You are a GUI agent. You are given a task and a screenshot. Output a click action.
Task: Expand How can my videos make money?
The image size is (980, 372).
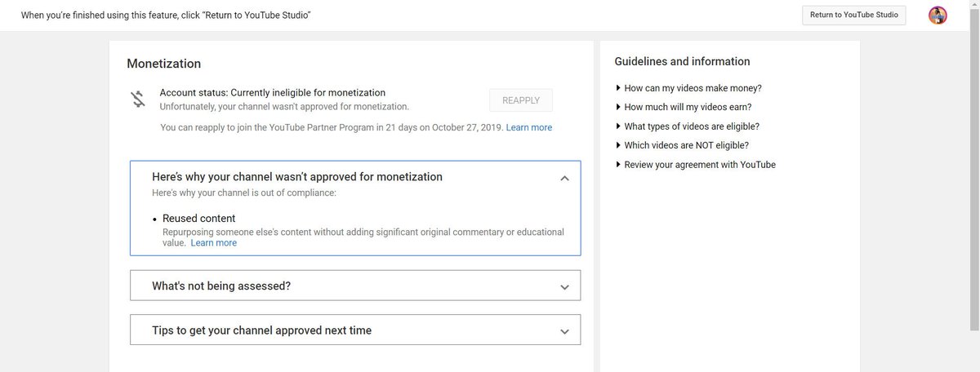(x=688, y=88)
